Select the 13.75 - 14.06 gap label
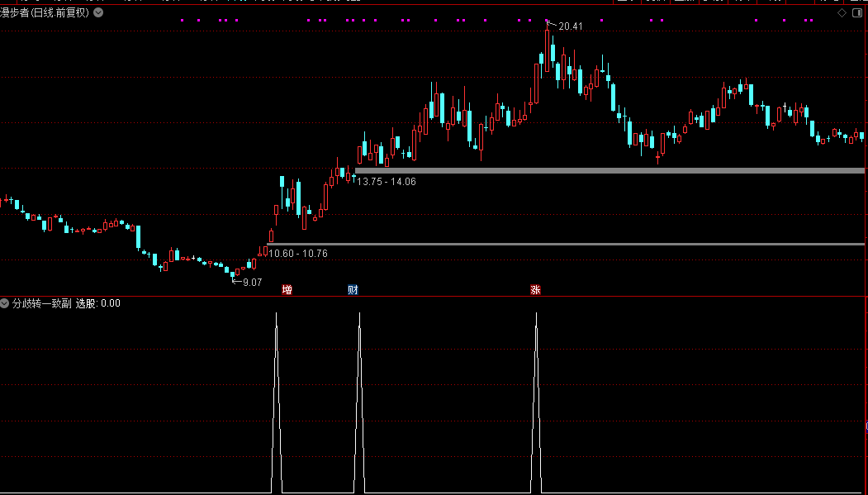The image size is (868, 495). click(386, 182)
